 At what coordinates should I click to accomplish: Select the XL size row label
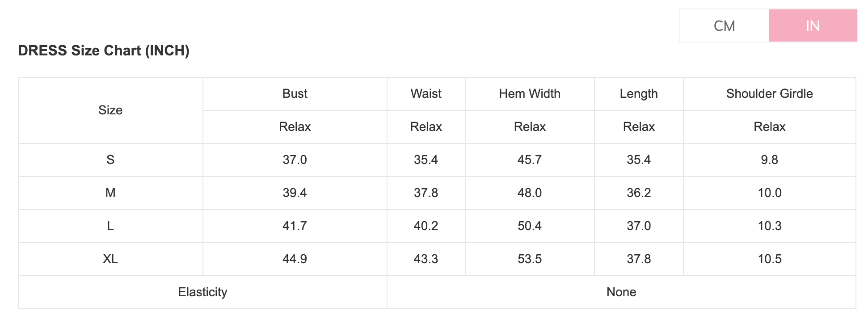pos(110,259)
